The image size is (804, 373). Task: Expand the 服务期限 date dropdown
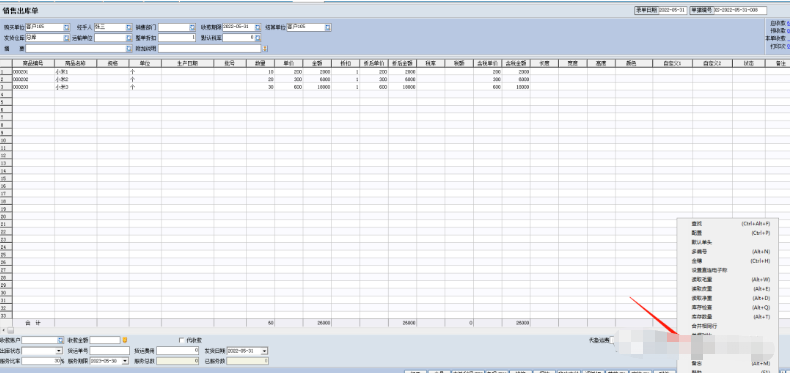125,361
